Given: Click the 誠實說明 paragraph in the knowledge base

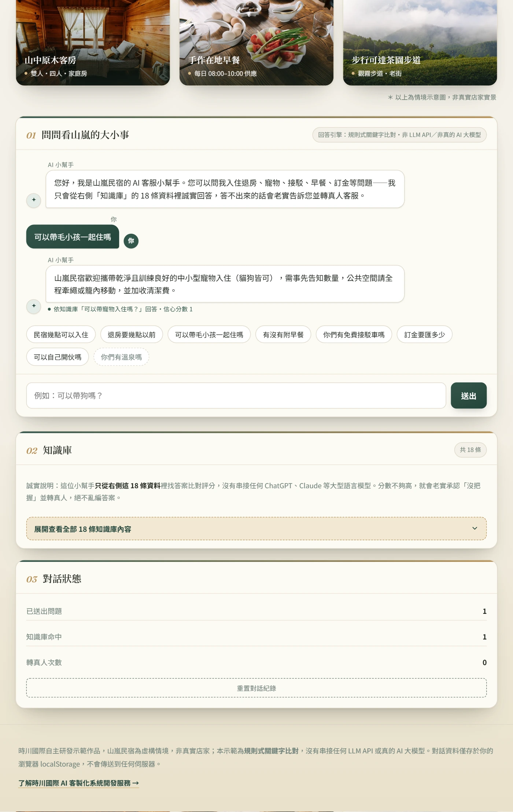Looking at the screenshot, I should point(256,492).
